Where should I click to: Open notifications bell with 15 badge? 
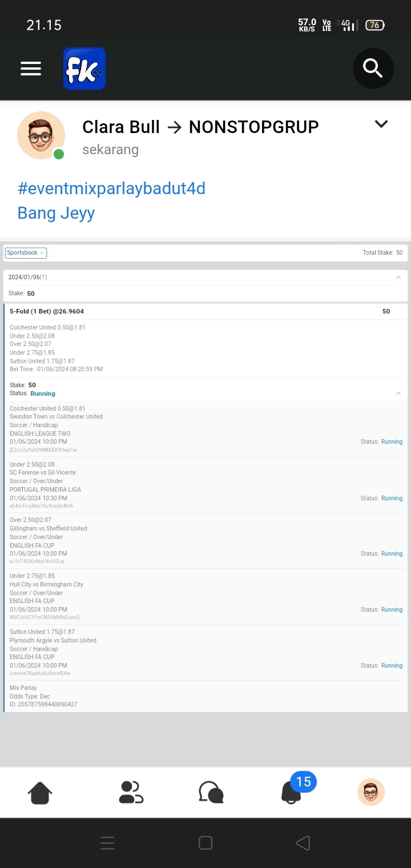click(292, 791)
